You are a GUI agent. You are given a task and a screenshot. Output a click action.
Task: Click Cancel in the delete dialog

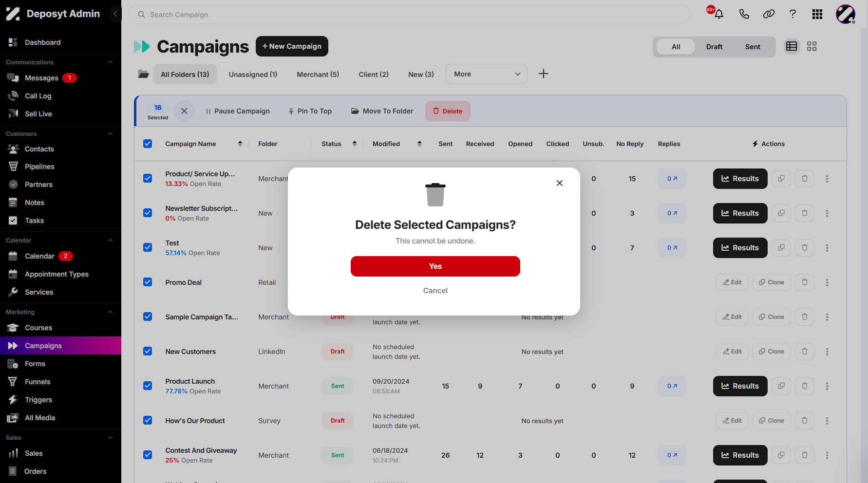(435, 291)
